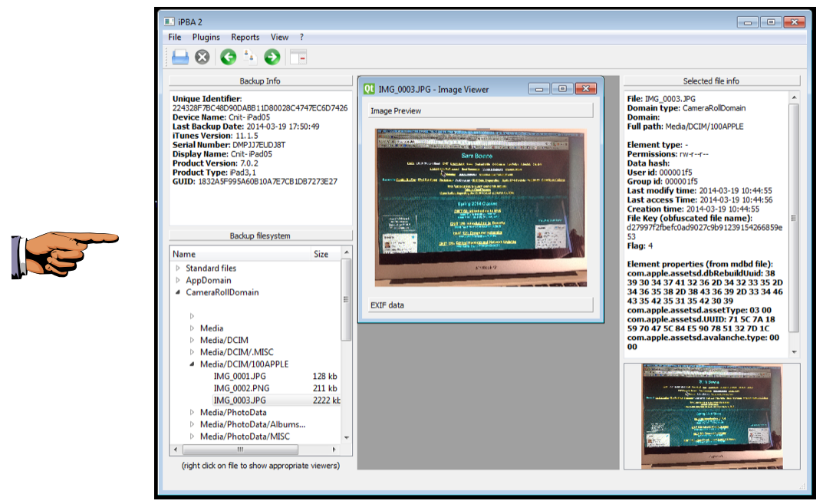The height and width of the screenshot is (504, 823).
Task: Click the green right arrow toolbar icon
Action: [x=272, y=57]
